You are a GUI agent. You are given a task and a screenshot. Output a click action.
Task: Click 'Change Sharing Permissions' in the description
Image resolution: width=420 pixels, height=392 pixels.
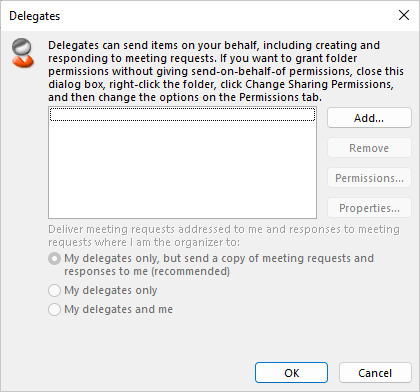pos(319,84)
